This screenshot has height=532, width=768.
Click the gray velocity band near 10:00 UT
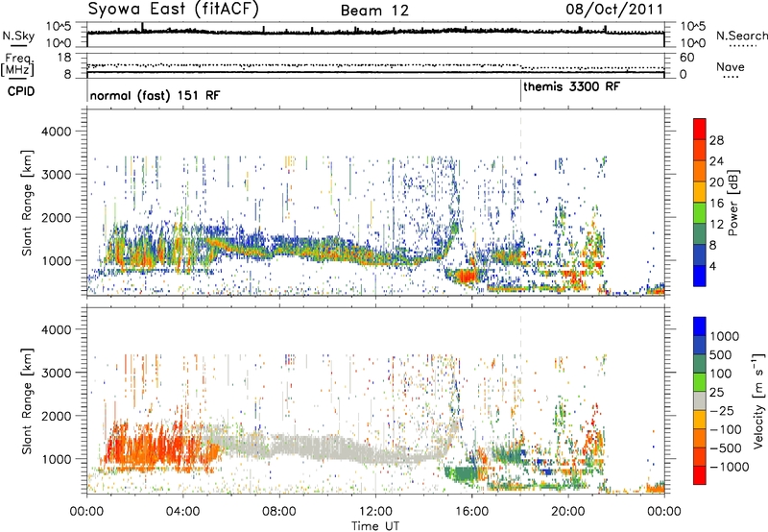pos(328,448)
